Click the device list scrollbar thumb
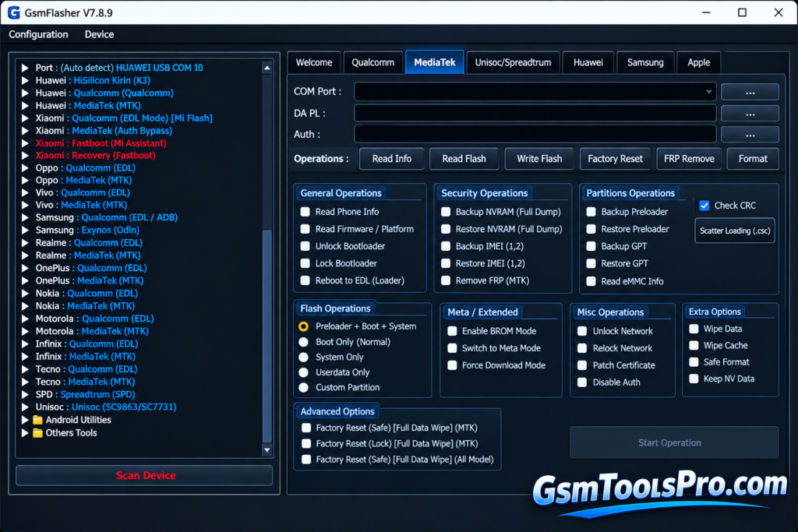Screen dimensions: 798x532 click(267, 336)
